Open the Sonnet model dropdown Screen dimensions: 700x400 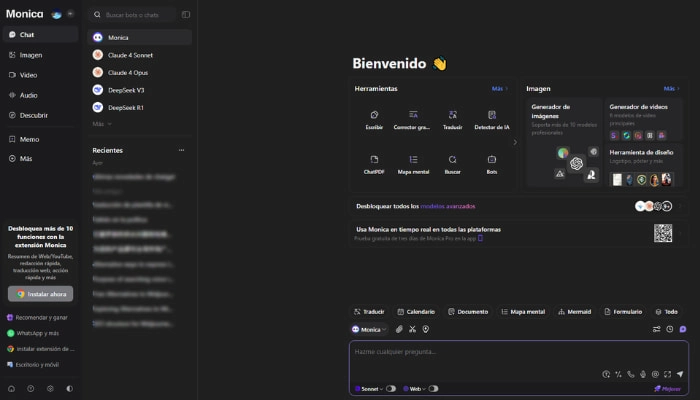[x=369, y=389]
